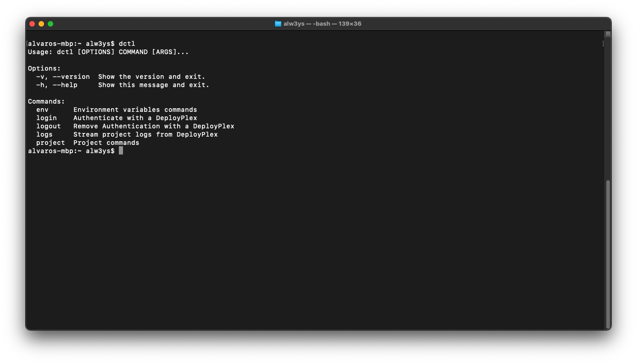Maximize the Terminal window with green button
The width and height of the screenshot is (637, 364).
(x=50, y=24)
